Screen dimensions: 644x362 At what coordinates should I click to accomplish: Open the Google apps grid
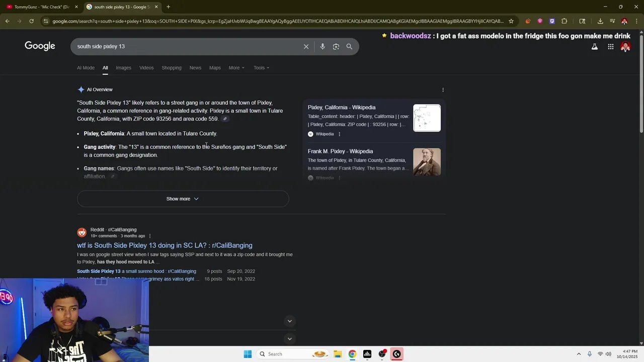[x=611, y=47]
